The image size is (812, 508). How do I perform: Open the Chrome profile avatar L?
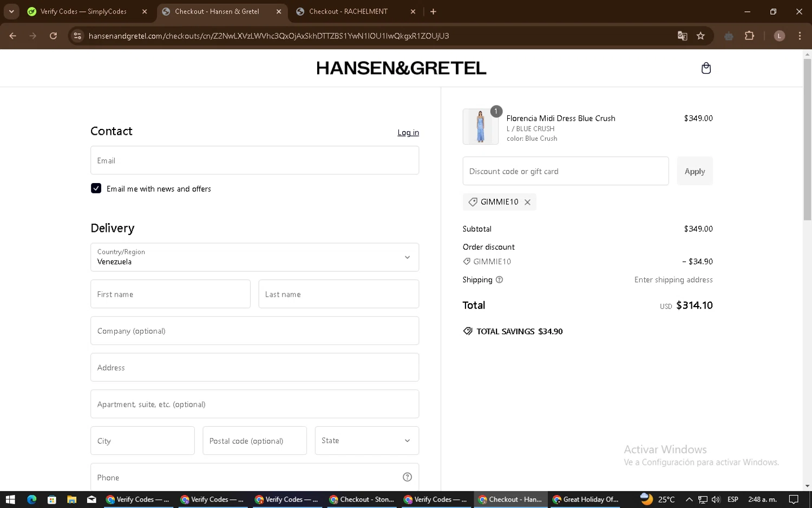779,36
